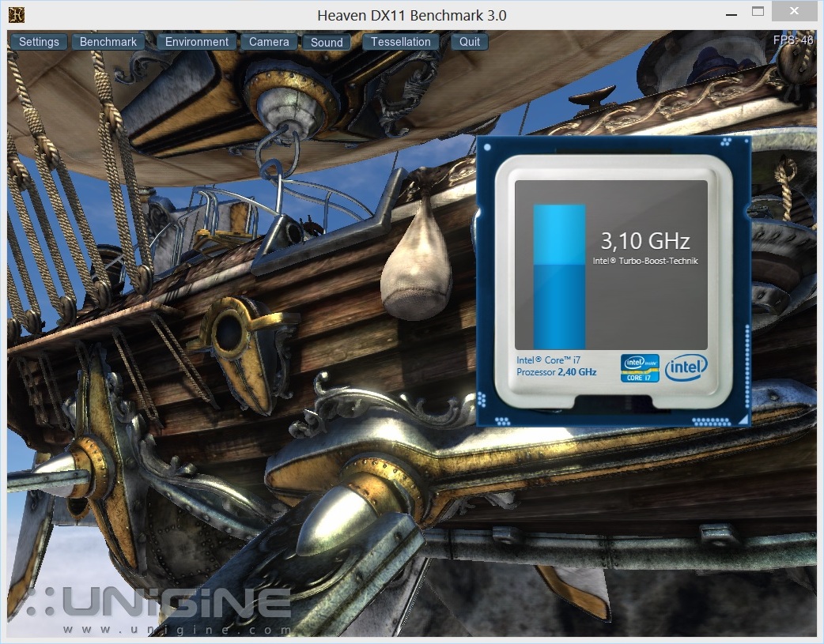Image resolution: width=824 pixels, height=644 pixels.
Task: Click the Prozessor 2,40 GHz label
Action: 556,372
